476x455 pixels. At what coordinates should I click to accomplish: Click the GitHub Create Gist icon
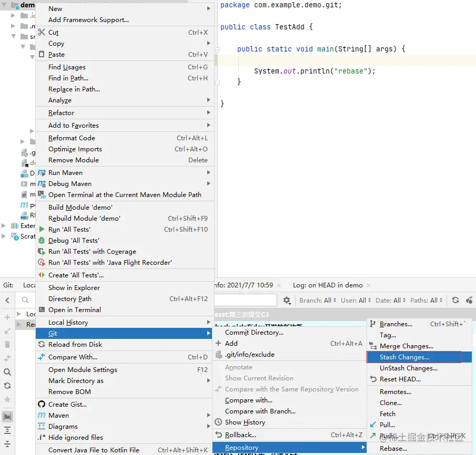coord(42,405)
